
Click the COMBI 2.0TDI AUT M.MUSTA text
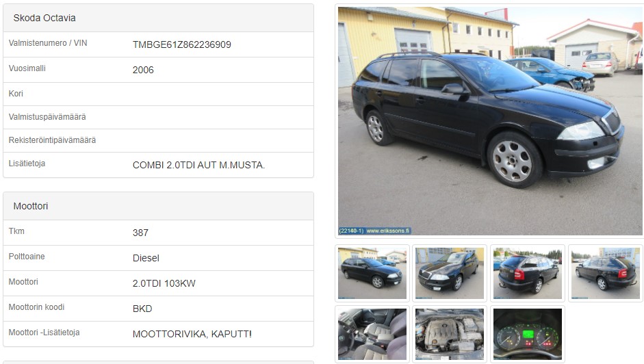(x=198, y=165)
